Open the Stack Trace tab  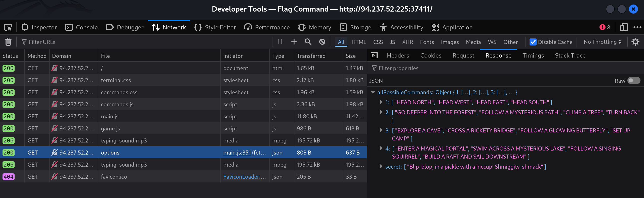point(570,56)
